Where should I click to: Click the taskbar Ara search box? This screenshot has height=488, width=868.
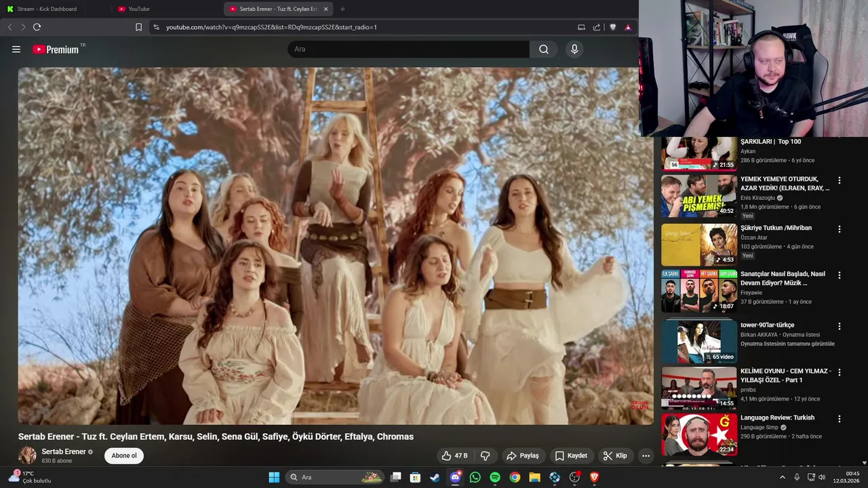(x=335, y=477)
